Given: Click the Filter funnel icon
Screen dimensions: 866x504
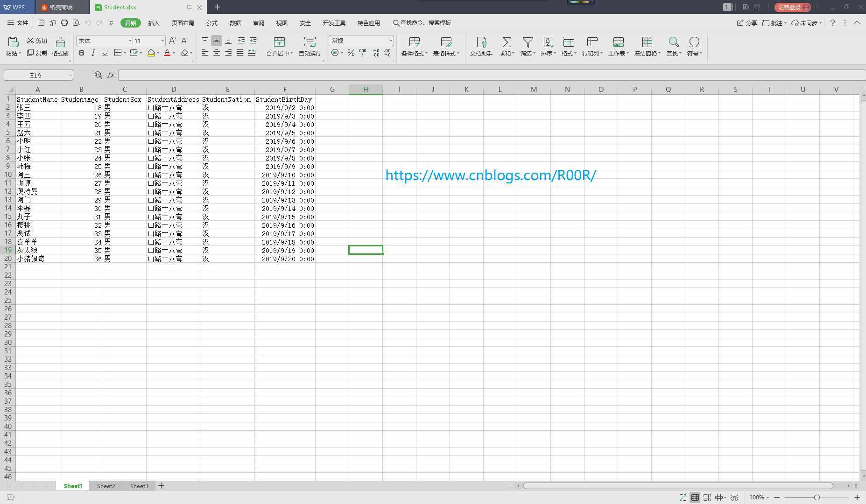Looking at the screenshot, I should click(528, 42).
